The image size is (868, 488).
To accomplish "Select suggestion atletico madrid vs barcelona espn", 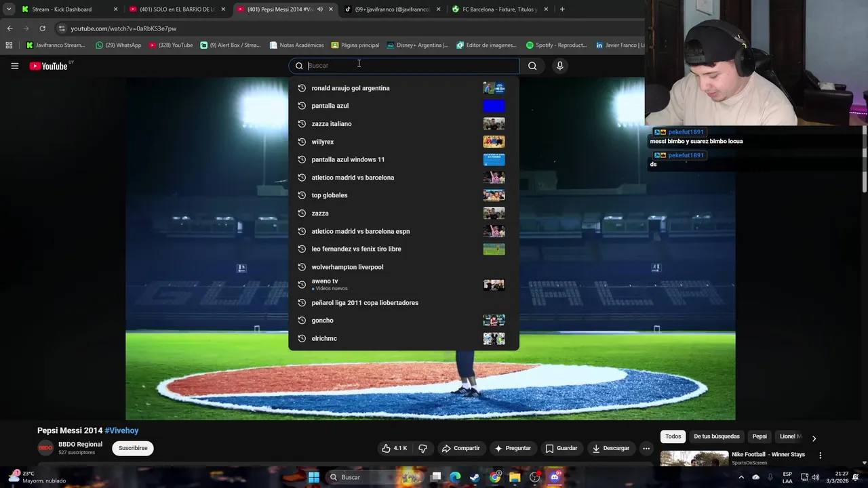I will (x=403, y=231).
